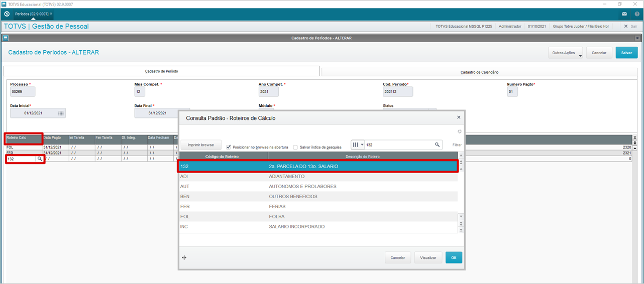Viewport: 644px width, 284px height.
Task: Click FOL cell in main grid
Action: [23, 148]
